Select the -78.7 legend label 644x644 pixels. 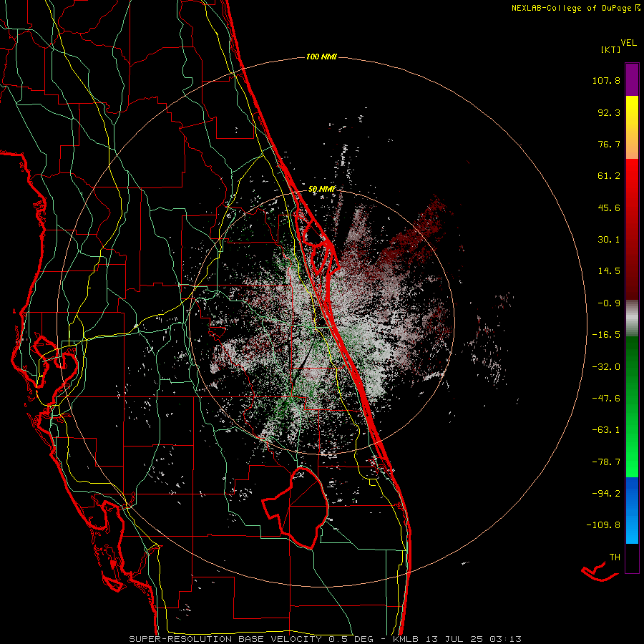[x=606, y=462]
